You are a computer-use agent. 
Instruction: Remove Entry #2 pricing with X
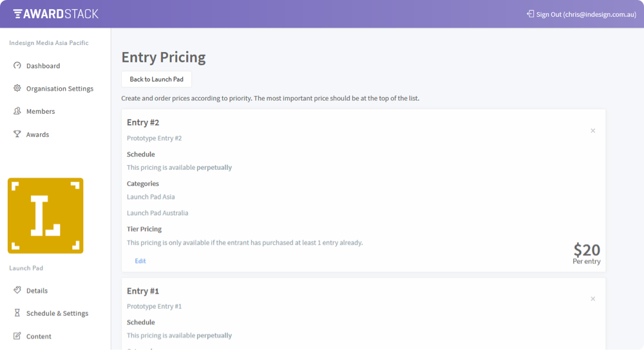(592, 131)
